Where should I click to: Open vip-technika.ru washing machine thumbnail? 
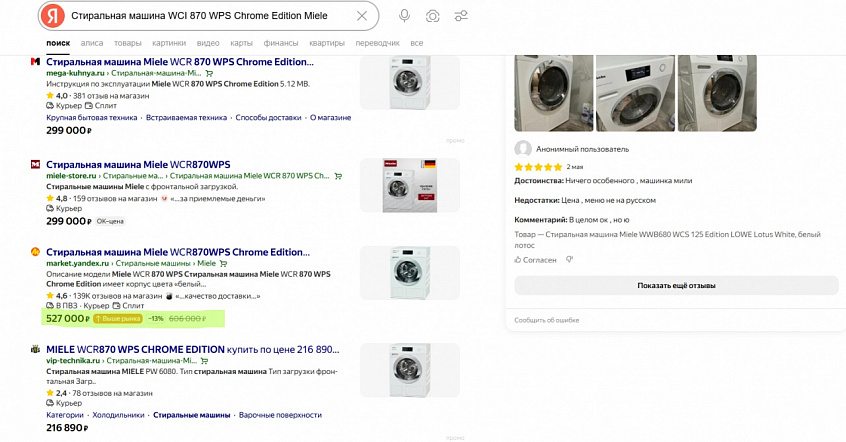click(408, 371)
